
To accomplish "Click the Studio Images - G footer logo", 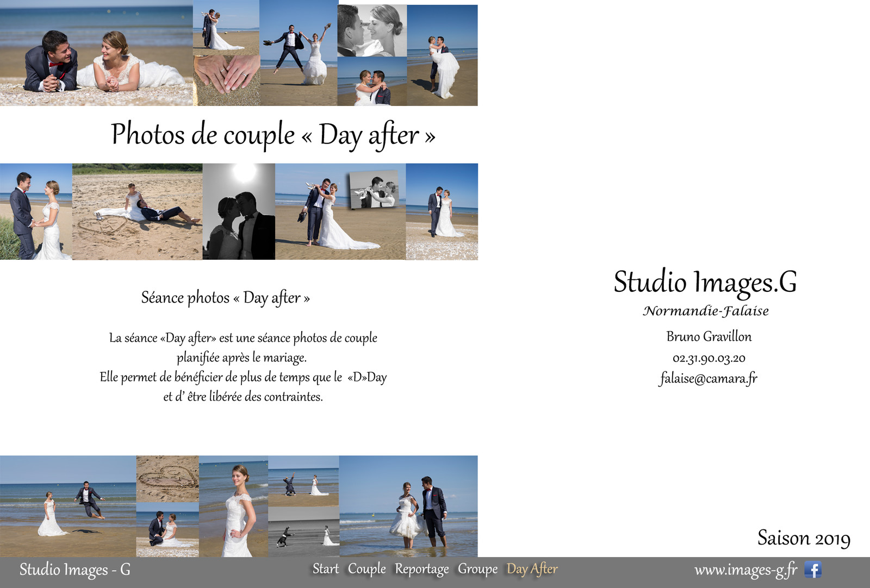I will [75, 570].
